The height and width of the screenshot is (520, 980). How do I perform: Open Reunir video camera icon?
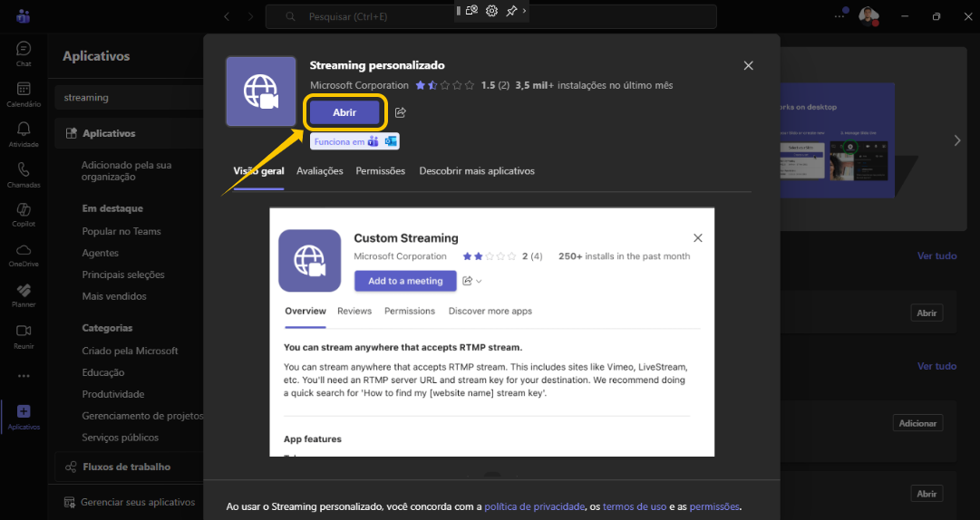tap(24, 336)
